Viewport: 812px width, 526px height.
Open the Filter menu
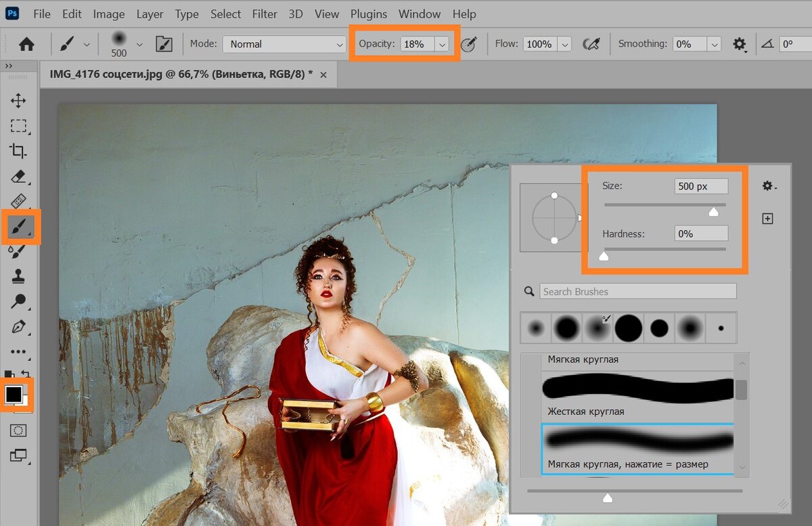coord(265,14)
